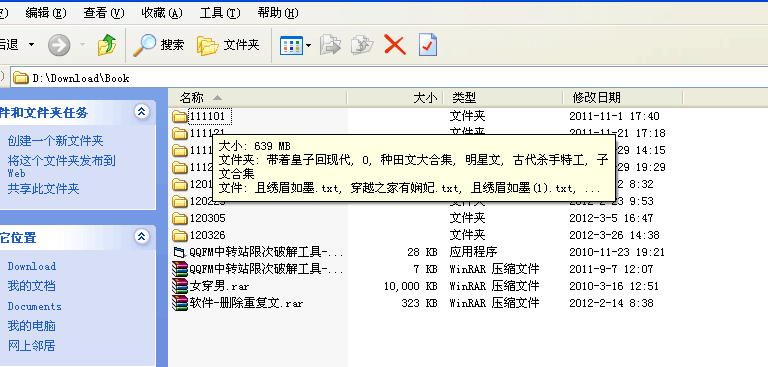Select QQFM WinRAR archive icon (7 KB)
Image resolution: width=768 pixels, height=367 pixels.
click(180, 269)
